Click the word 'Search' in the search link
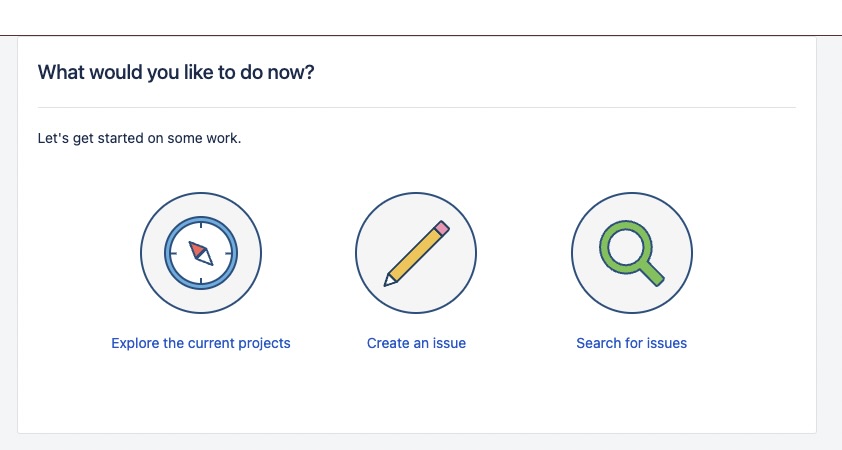842x450 pixels. (x=599, y=343)
